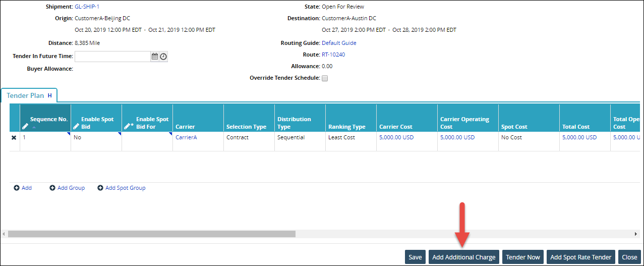644x266 pixels.
Task: Click the scrollbar left arrow
Action: point(4,234)
